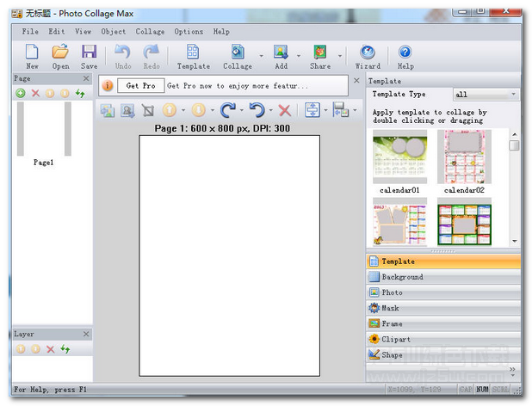Delete layer with red X in Layer panel
The width and height of the screenshot is (532, 406).
click(50, 349)
